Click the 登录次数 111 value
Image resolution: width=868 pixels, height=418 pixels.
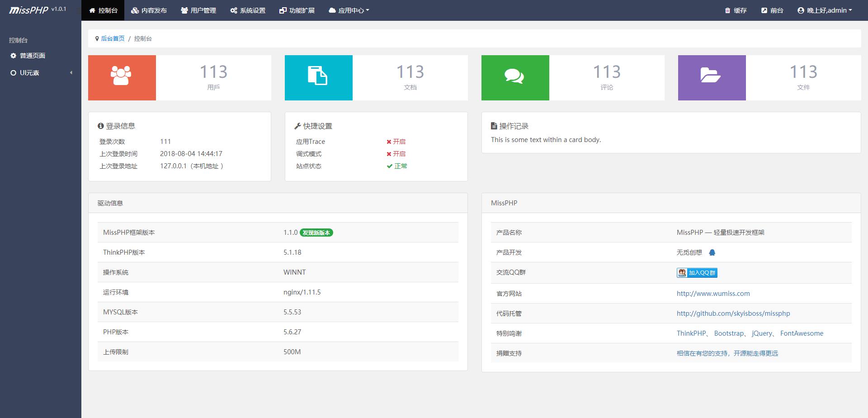165,142
